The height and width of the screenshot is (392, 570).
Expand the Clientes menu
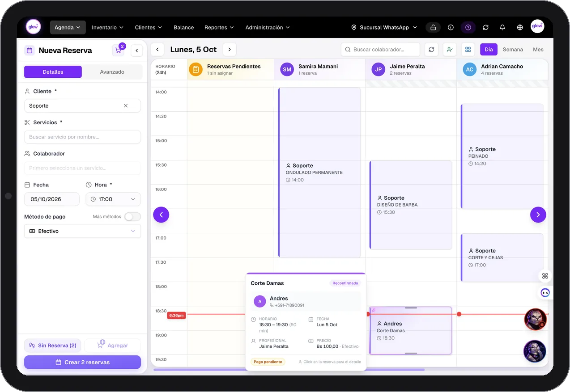point(149,27)
